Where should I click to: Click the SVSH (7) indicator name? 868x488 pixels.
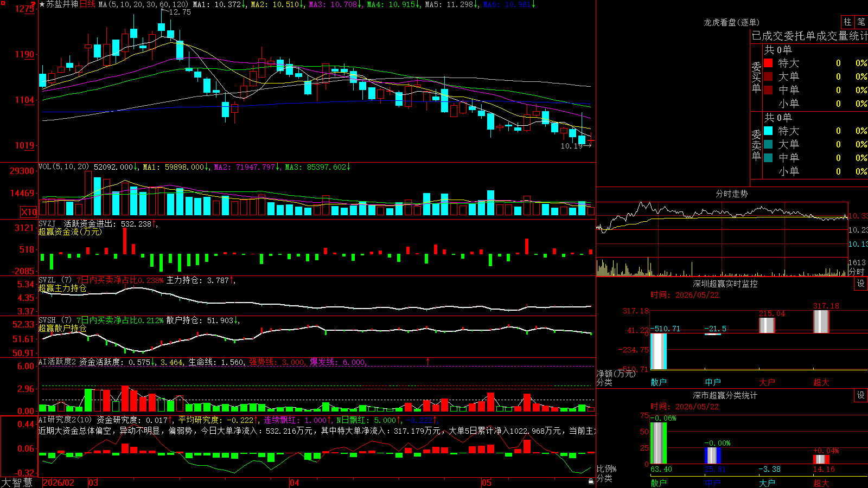(55, 320)
